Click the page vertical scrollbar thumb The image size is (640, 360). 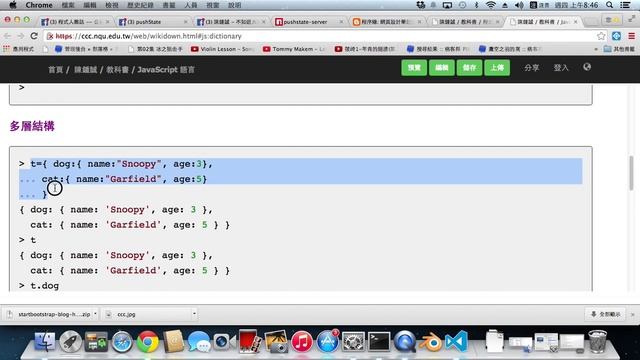(631, 173)
